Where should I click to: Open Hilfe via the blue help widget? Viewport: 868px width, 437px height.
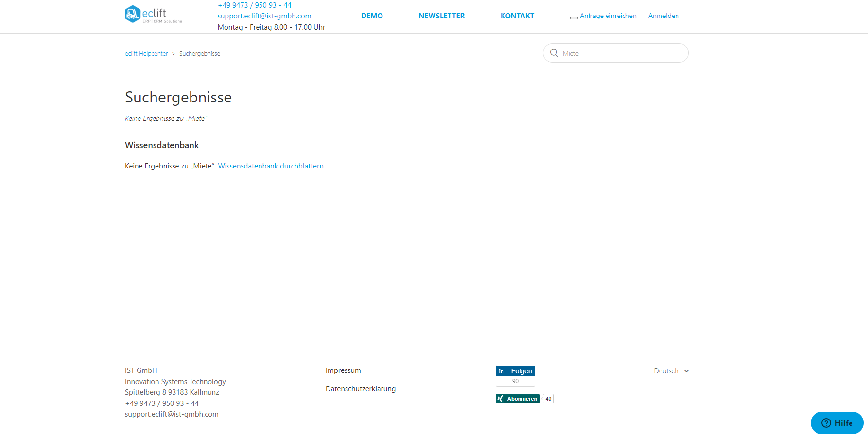tap(837, 423)
